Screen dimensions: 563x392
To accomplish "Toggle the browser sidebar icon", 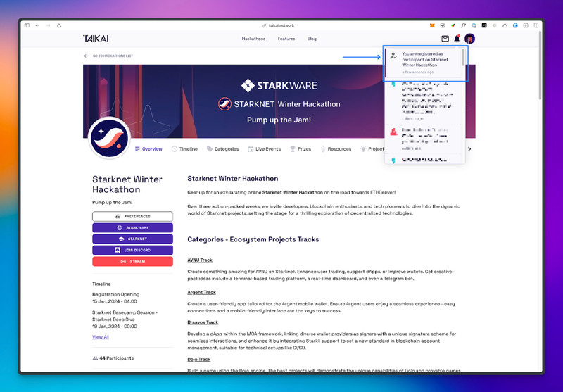I will (x=27, y=25).
